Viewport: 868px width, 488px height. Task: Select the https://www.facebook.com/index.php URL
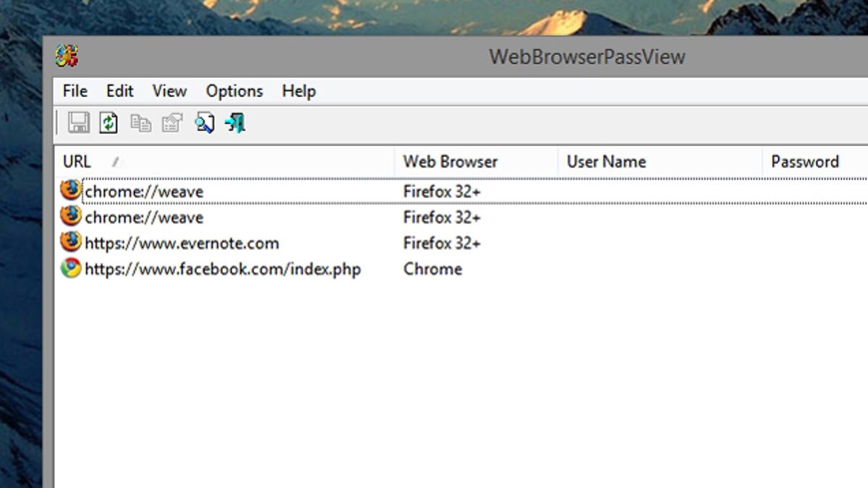coord(223,270)
